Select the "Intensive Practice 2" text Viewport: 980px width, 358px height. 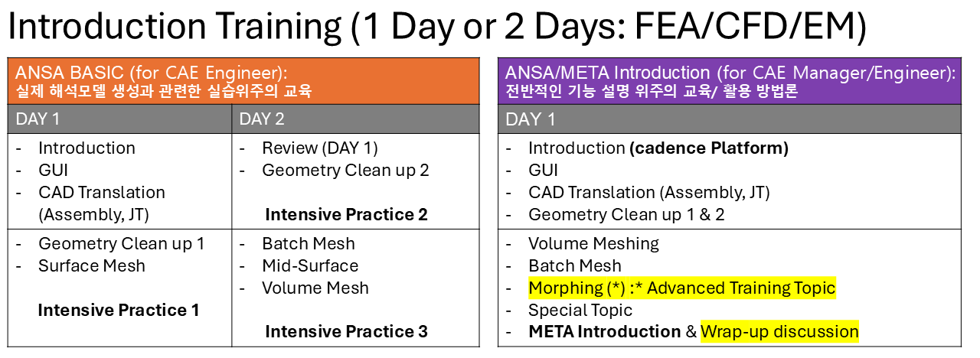point(346,215)
